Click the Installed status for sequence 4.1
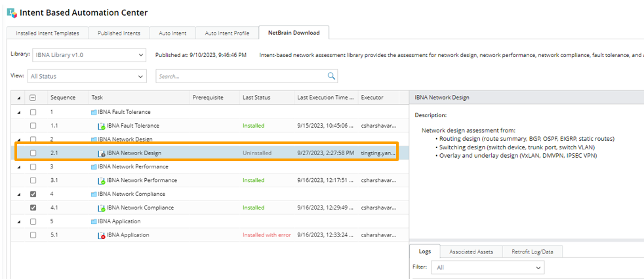This screenshot has height=279, width=644. 253,208
